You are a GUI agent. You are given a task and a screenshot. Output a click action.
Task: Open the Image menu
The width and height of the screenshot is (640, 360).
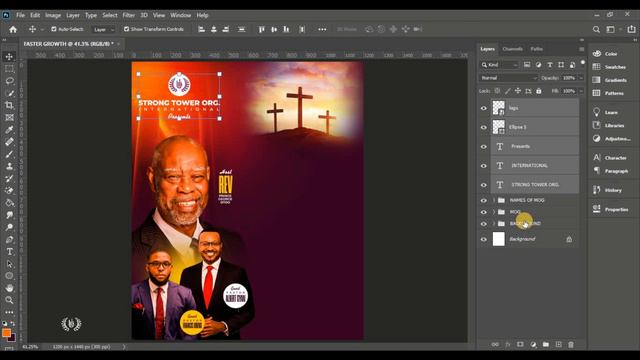[x=53, y=15]
